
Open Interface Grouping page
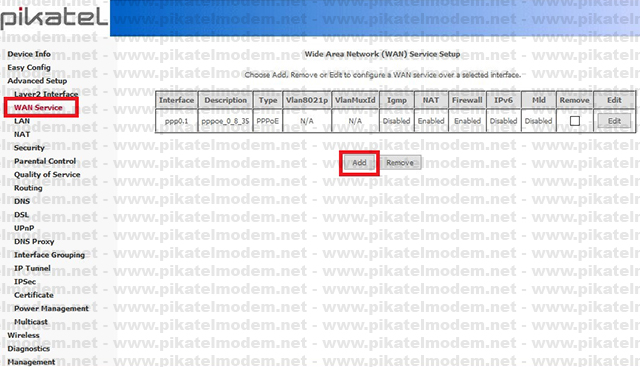tap(49, 255)
